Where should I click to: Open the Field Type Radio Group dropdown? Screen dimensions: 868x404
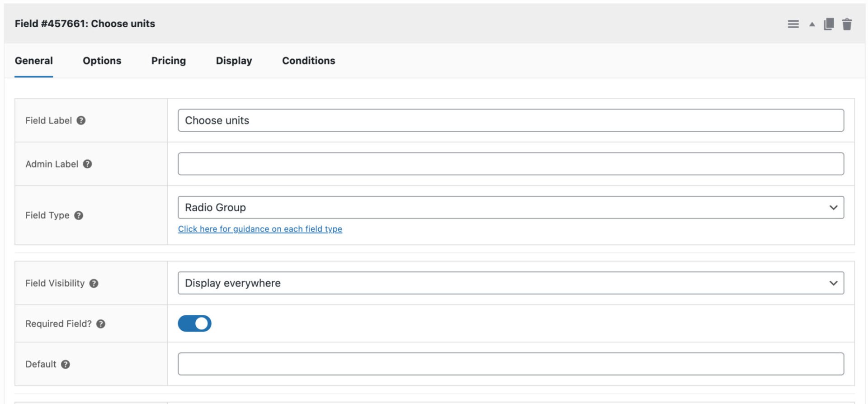(x=510, y=207)
